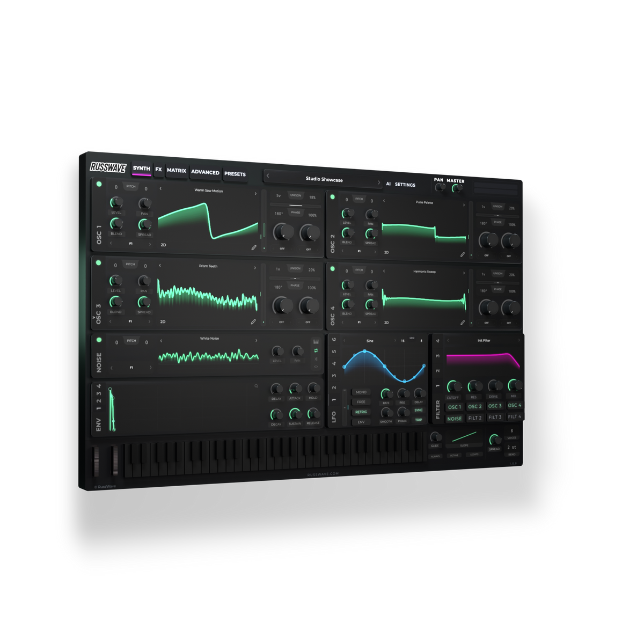Screen dimensions: 644x644
Task: Toggle the Noise oscillator power
Action: coord(99,340)
